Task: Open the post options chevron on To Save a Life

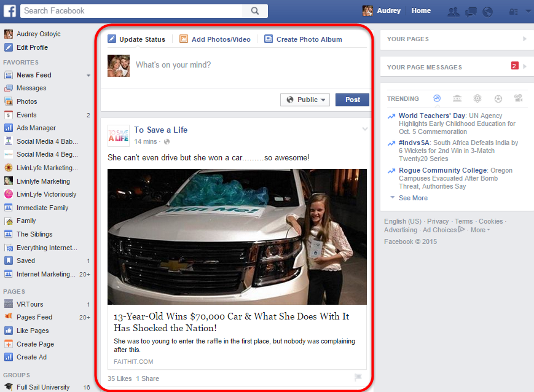Action: click(365, 129)
